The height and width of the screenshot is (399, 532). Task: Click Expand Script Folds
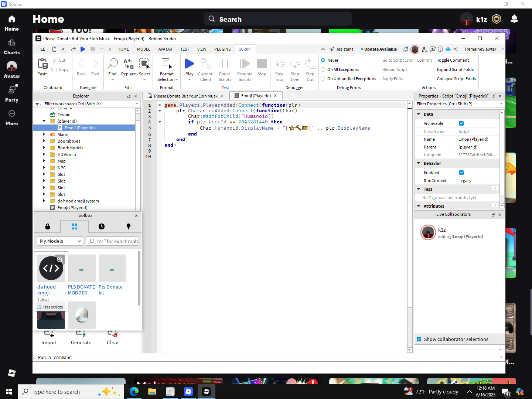pyautogui.click(x=455, y=69)
